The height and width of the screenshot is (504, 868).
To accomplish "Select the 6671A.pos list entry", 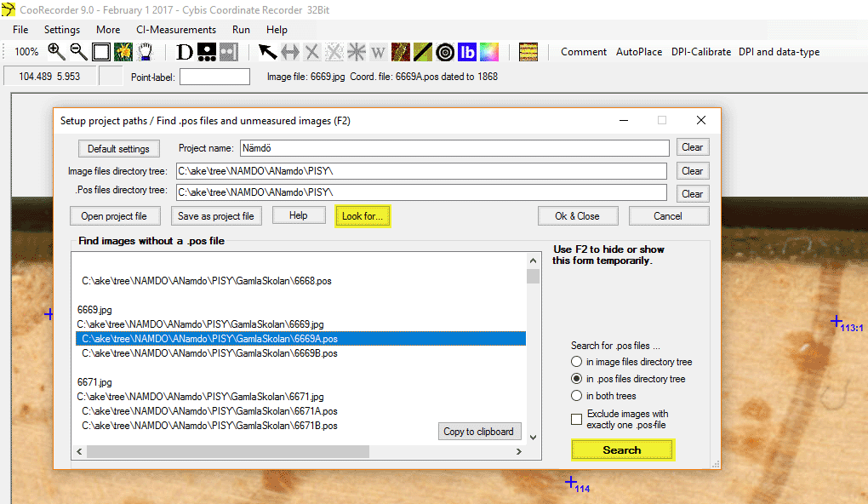I will (x=209, y=411).
